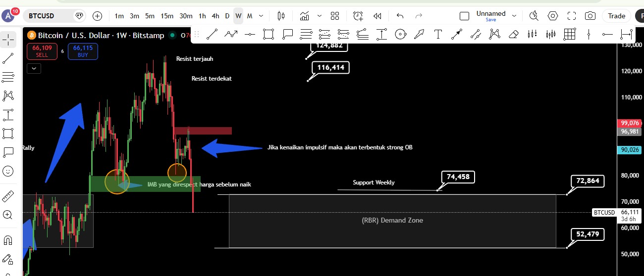Image resolution: width=644 pixels, height=276 pixels.
Task: Collapse the legend chevron below SELL button
Action: 34,69
